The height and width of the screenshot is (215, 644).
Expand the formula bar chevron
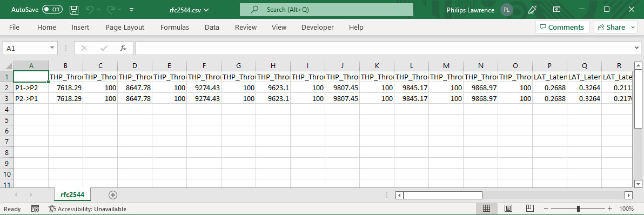coord(636,48)
